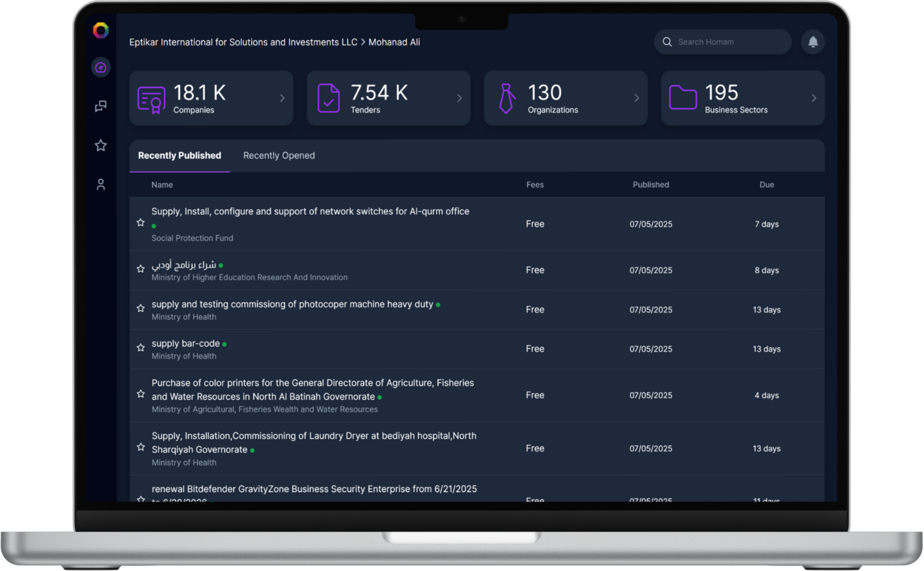Click the Business Sectors folder icon
This screenshot has width=924, height=571.
683,98
